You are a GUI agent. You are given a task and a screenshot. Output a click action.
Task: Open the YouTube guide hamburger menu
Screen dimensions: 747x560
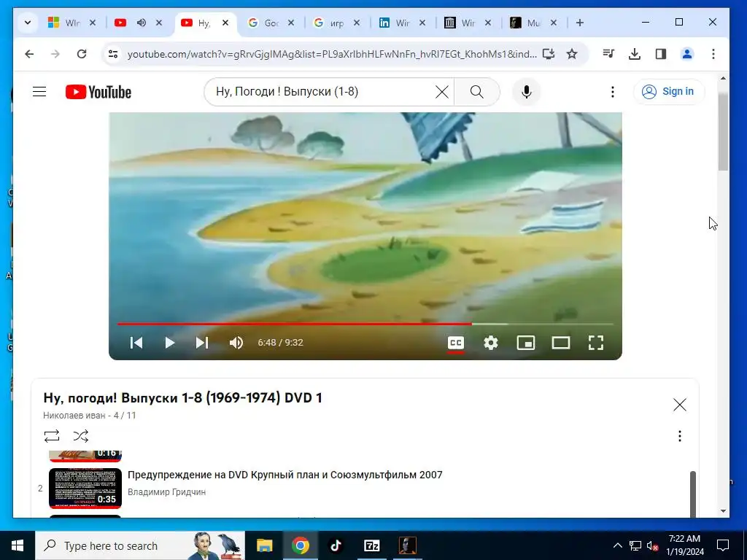point(39,91)
